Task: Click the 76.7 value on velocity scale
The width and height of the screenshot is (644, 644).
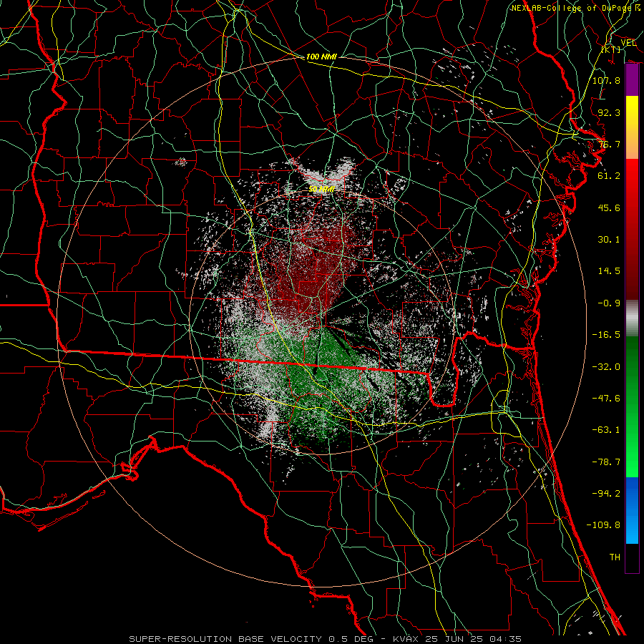Action: [x=609, y=144]
